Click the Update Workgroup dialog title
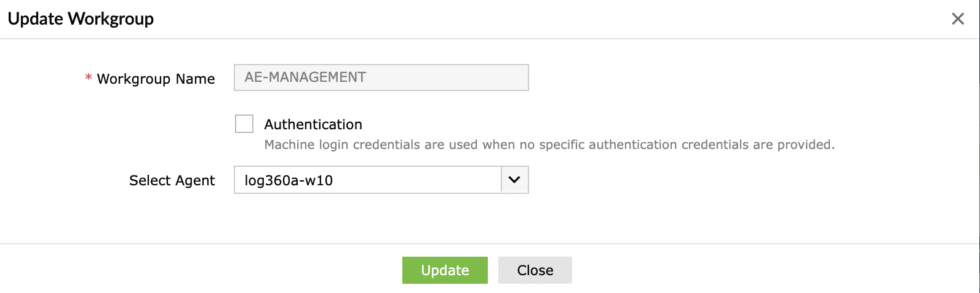Viewport: 980px width, 293px height. click(x=81, y=19)
